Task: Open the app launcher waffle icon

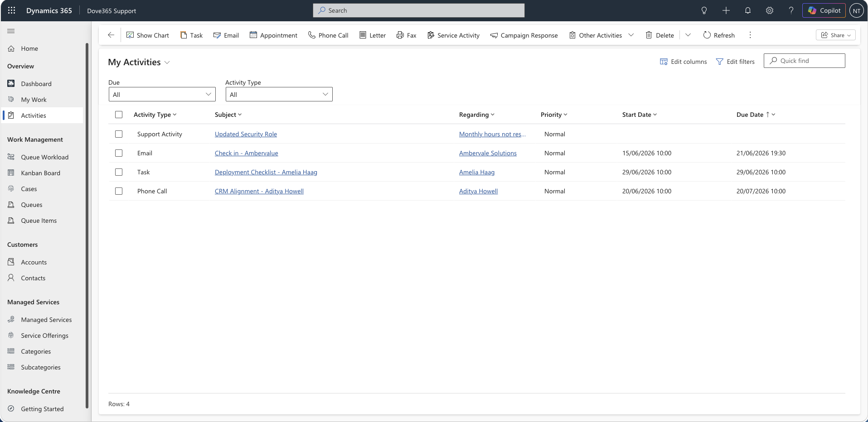Action: tap(12, 10)
